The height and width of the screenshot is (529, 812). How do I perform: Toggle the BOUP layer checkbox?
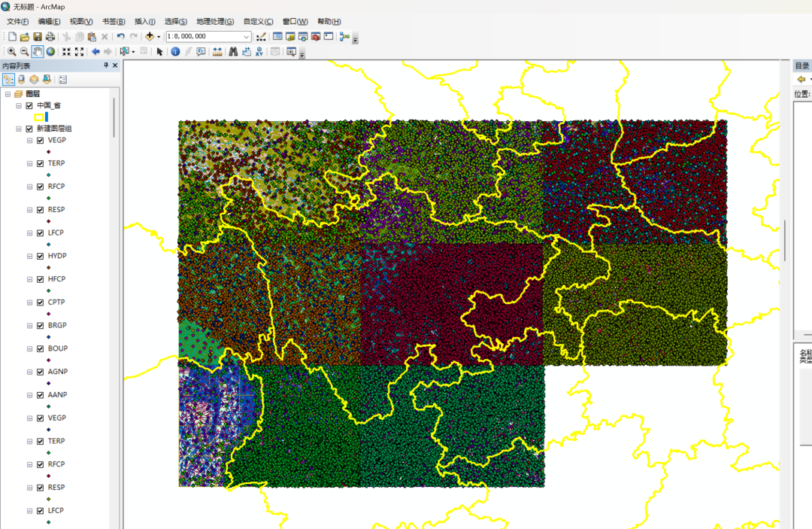(41, 348)
